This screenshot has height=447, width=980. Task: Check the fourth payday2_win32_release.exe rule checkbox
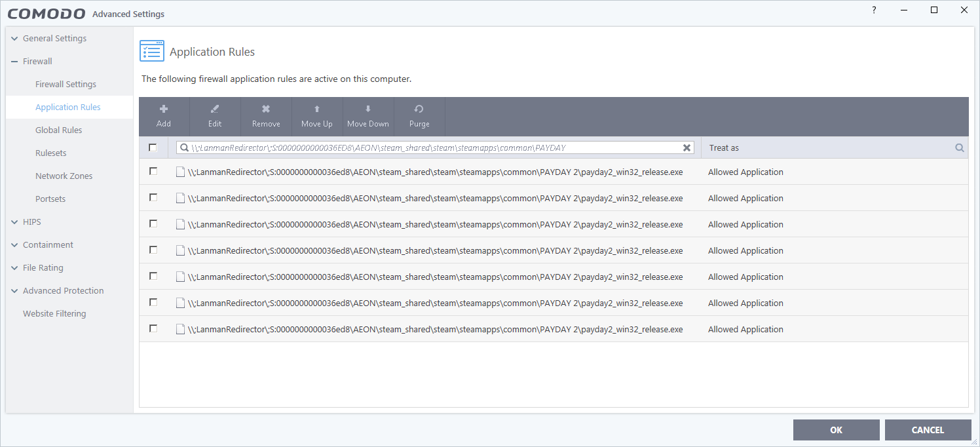[153, 250]
